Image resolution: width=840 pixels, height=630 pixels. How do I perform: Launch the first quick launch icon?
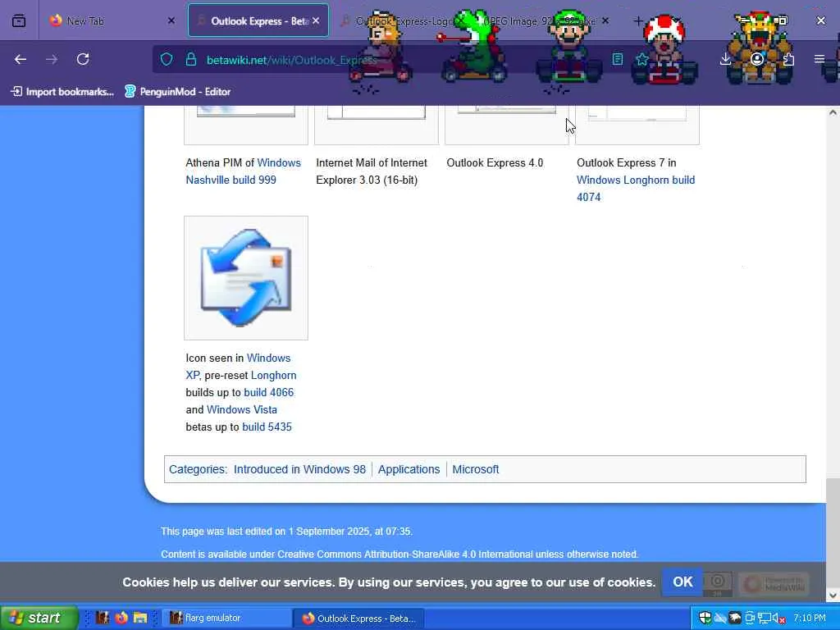click(x=103, y=618)
